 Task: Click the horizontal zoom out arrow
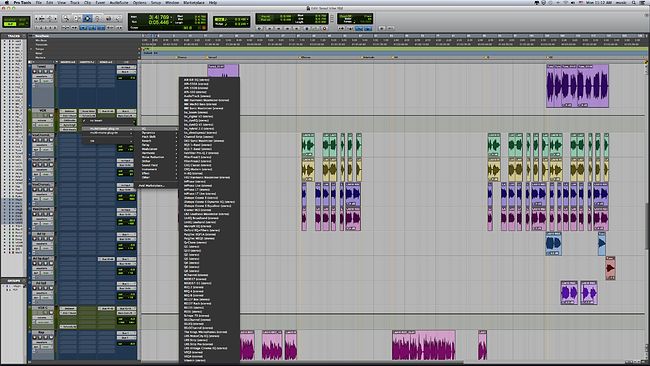pos(37,19)
